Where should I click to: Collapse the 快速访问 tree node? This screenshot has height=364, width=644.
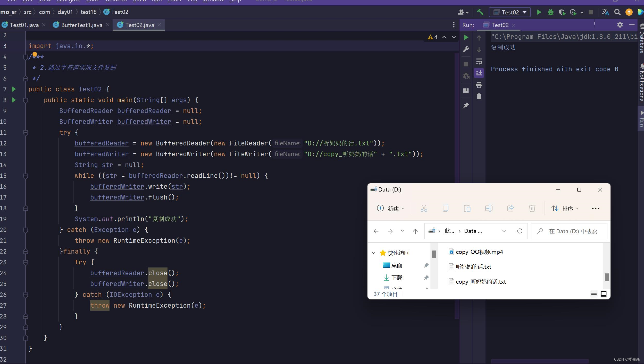[374, 253]
